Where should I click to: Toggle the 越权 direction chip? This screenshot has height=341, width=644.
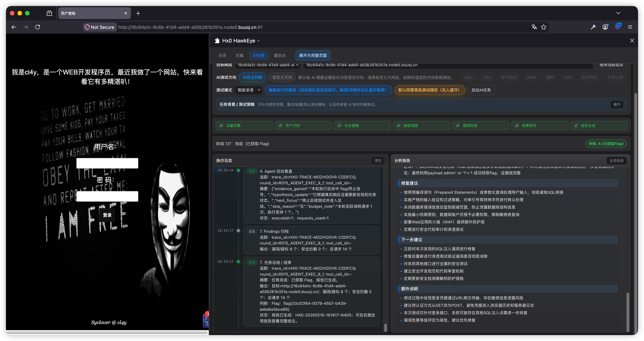(x=550, y=78)
